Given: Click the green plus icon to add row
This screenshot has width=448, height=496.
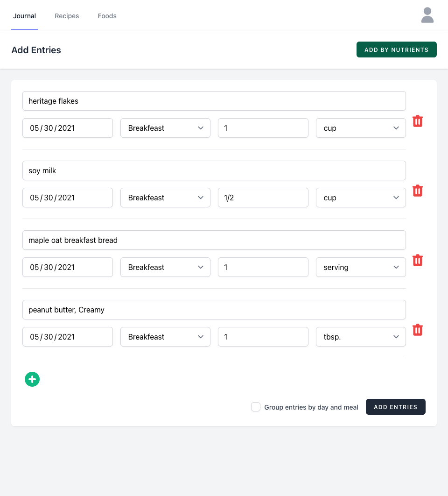Looking at the screenshot, I should pos(32,379).
